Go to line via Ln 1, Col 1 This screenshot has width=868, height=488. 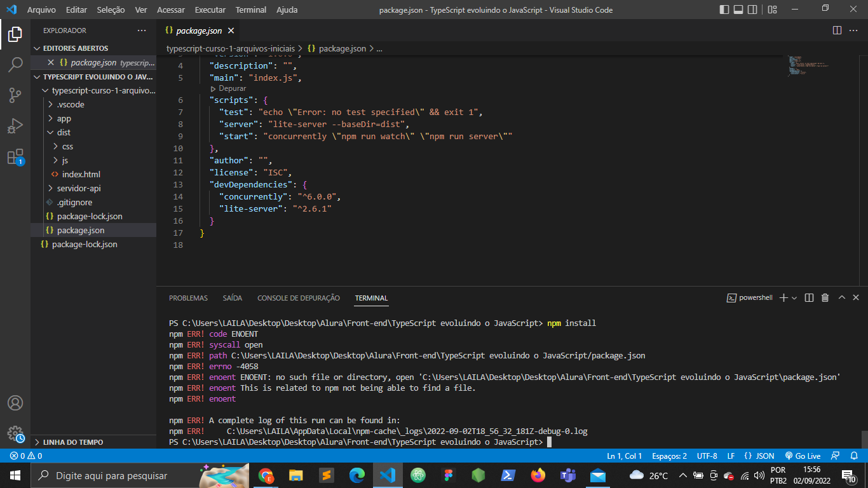pos(624,456)
